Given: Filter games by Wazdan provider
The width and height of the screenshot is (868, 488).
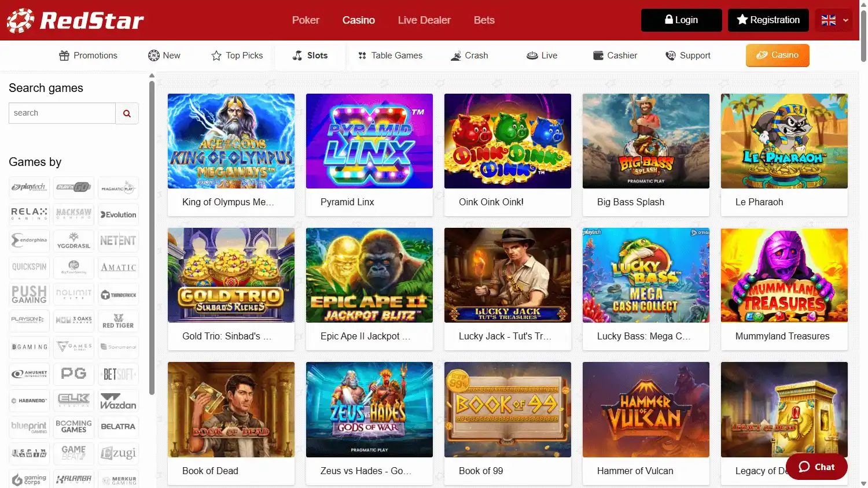Looking at the screenshot, I should point(118,400).
